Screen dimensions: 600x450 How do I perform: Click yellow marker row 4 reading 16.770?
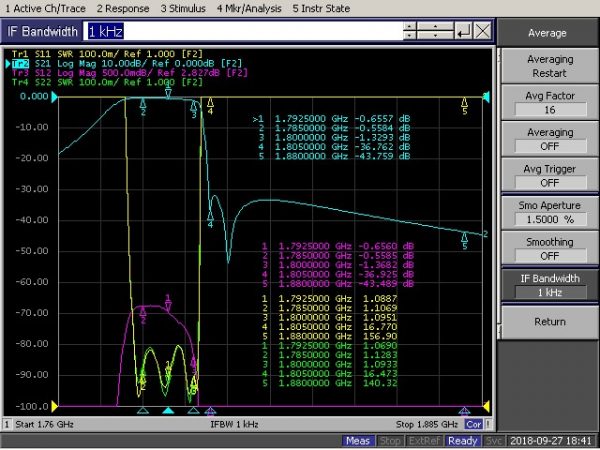[329, 327]
